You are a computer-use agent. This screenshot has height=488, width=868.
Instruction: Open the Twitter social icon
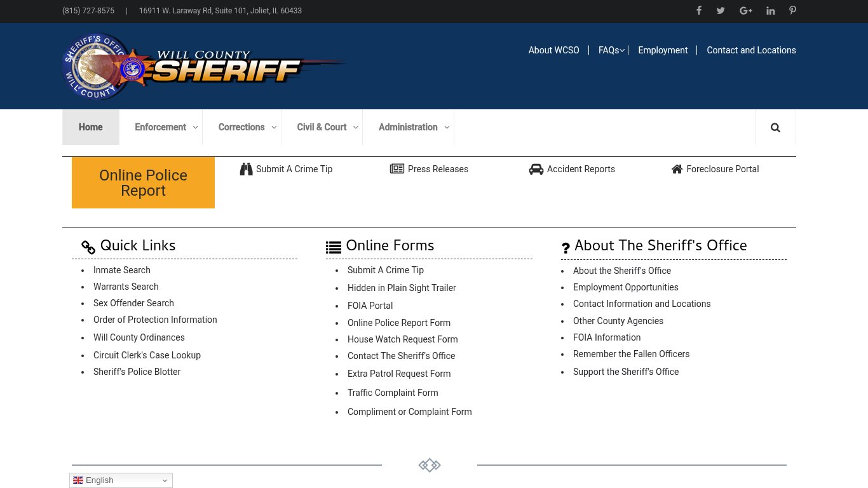click(x=721, y=10)
